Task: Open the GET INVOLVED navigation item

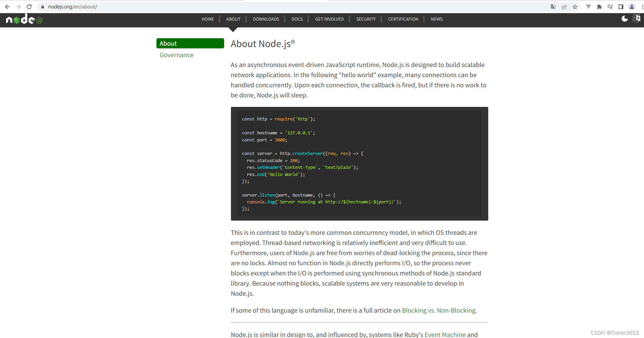Action: pos(329,19)
